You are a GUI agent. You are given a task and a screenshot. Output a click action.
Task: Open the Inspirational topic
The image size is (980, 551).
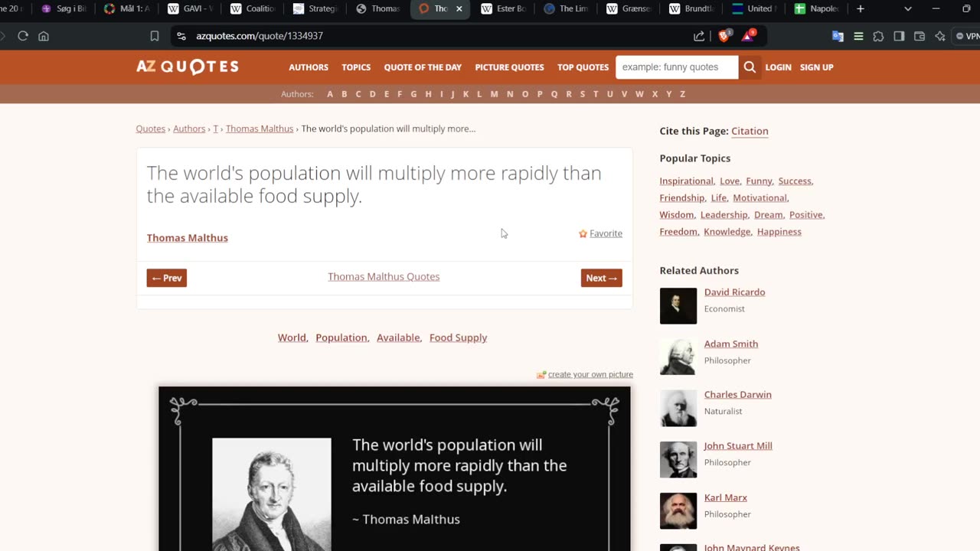(x=686, y=181)
